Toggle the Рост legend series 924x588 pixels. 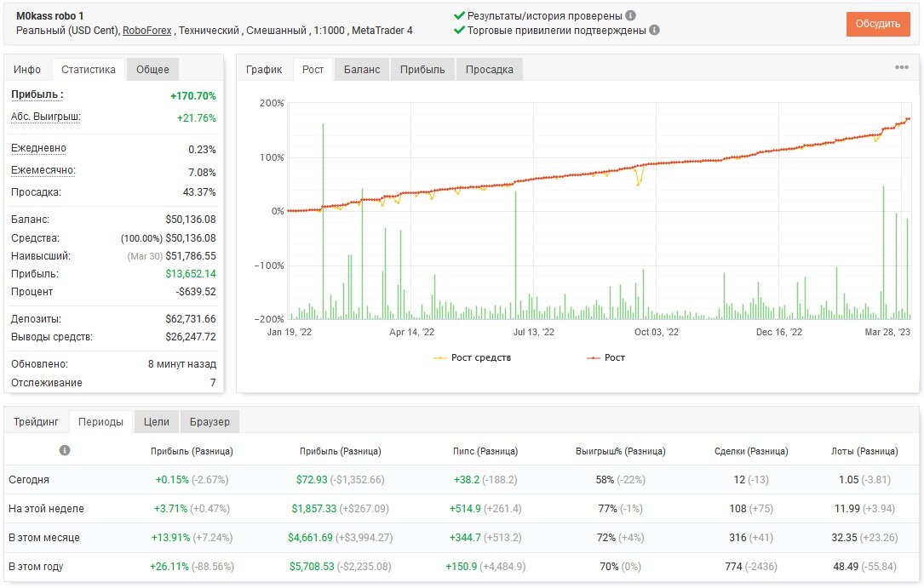605,358
